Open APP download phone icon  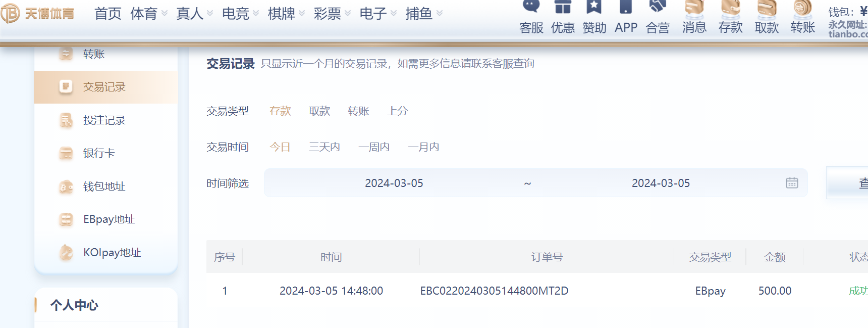(x=626, y=6)
